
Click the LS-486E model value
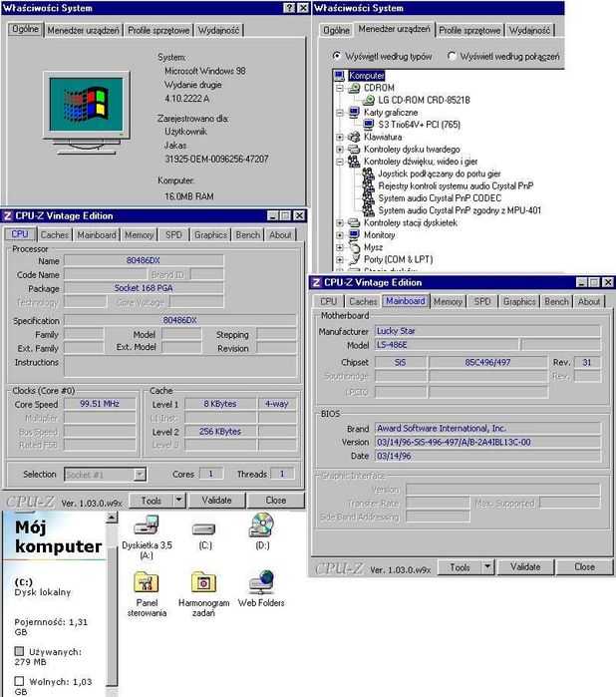click(x=447, y=345)
